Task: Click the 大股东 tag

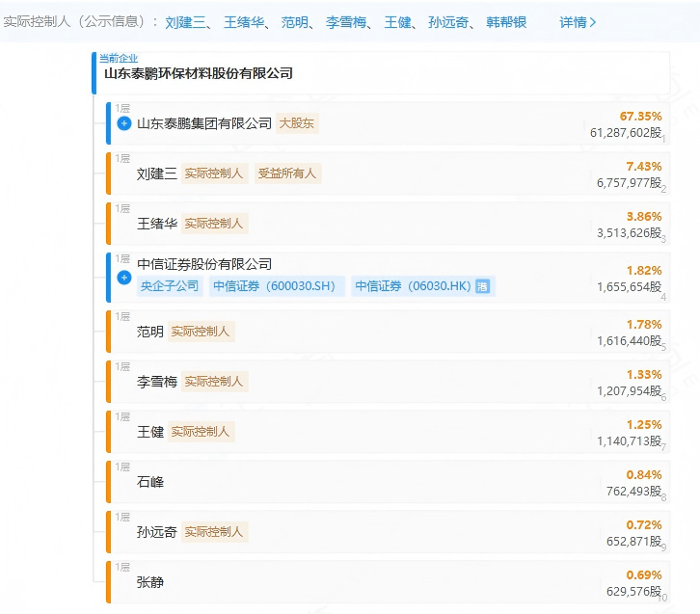Action: click(297, 123)
